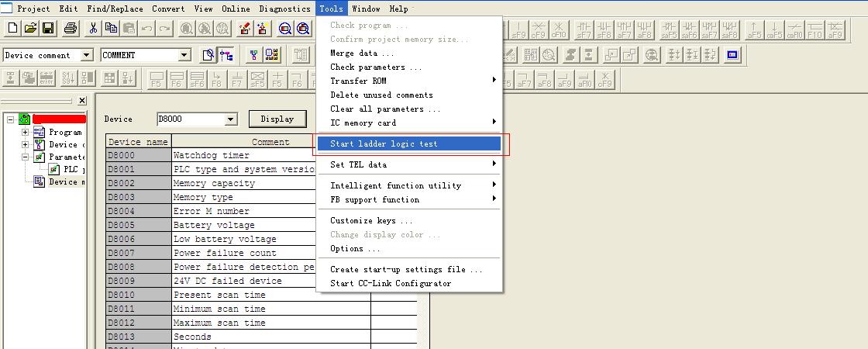Open a project with the folder icon
The height and width of the screenshot is (349, 868).
pos(30,29)
